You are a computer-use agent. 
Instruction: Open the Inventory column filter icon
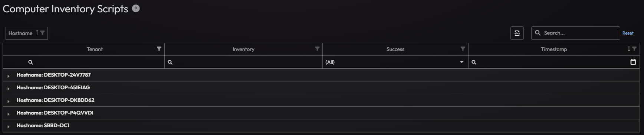(317, 49)
